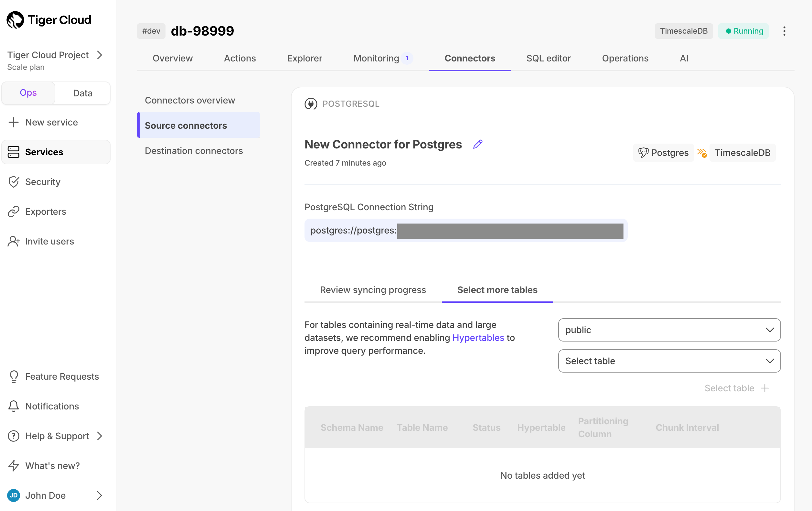Click the Chunk Interval column header
The height and width of the screenshot is (511, 812).
coord(687,428)
